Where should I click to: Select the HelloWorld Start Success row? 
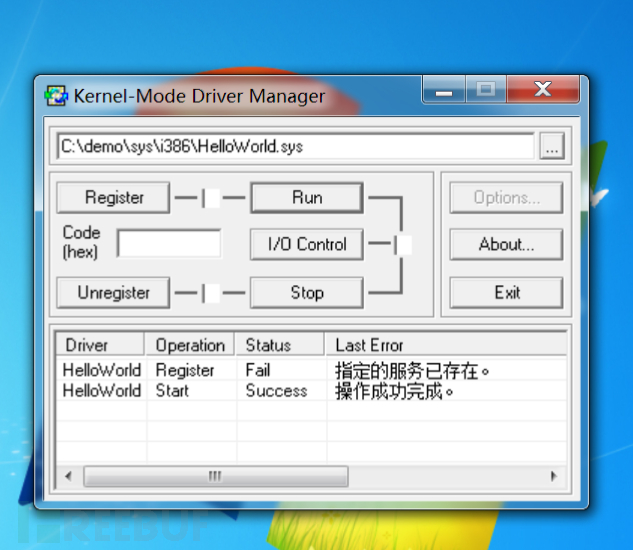[200, 391]
